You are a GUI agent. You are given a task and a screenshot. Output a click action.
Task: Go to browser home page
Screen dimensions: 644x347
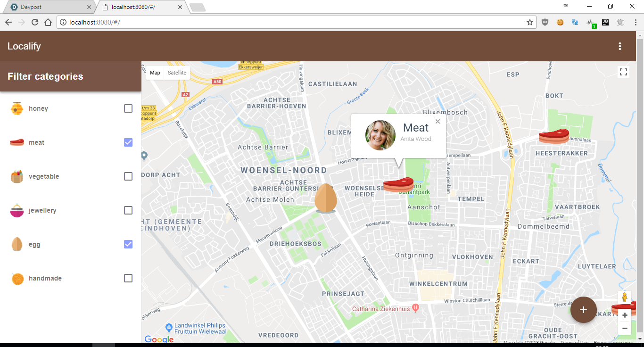point(48,22)
